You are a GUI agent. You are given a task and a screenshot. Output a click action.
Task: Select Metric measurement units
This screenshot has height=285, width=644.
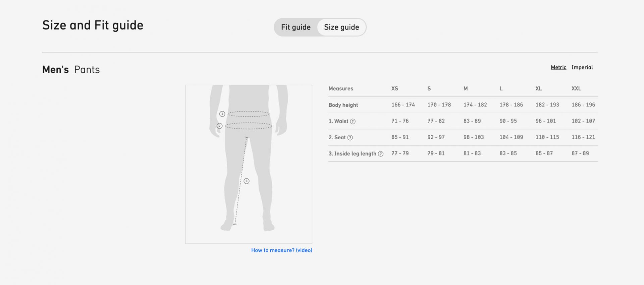pos(558,67)
